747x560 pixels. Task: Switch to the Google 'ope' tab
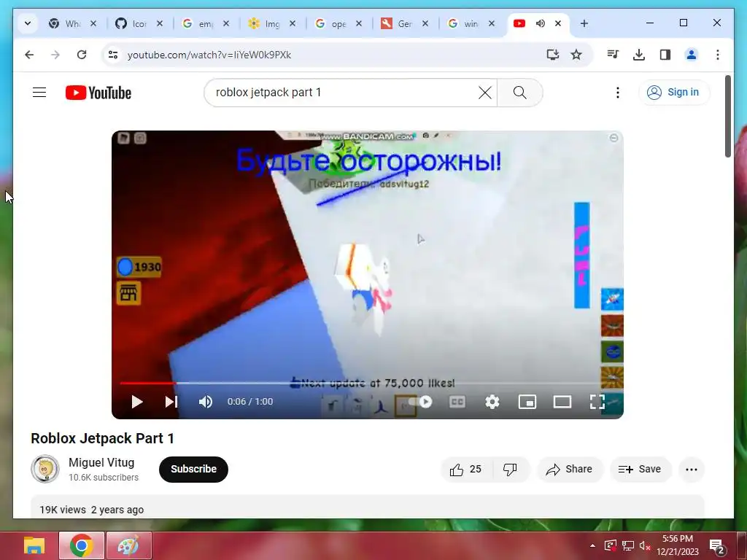[x=332, y=23]
